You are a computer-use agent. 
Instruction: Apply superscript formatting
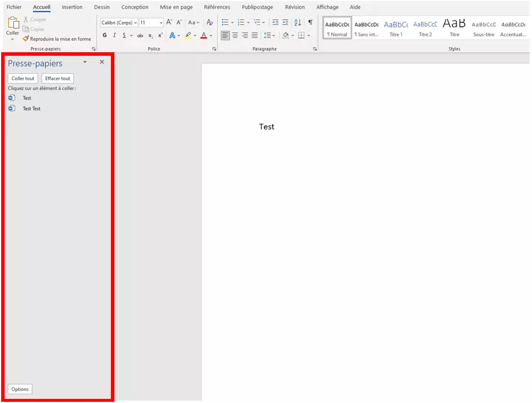click(x=160, y=35)
